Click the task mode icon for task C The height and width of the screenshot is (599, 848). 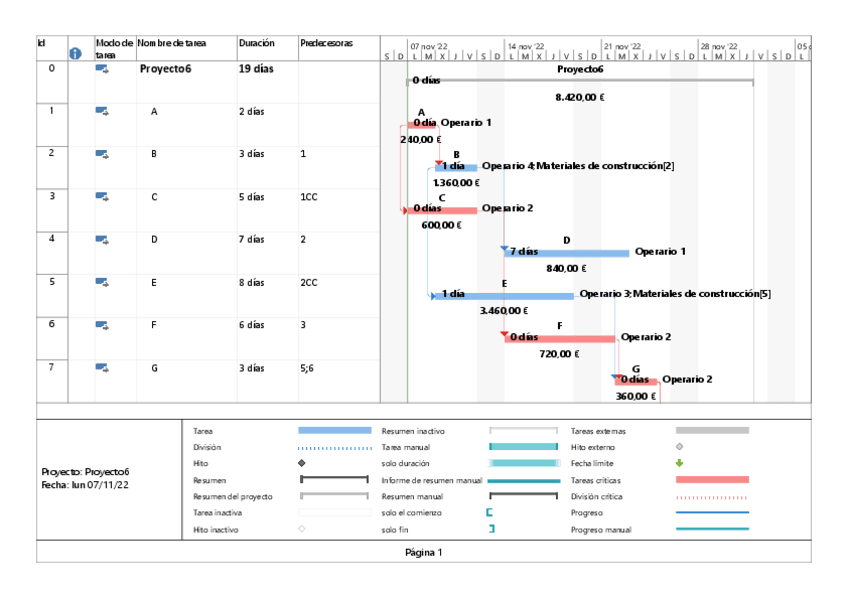click(102, 196)
